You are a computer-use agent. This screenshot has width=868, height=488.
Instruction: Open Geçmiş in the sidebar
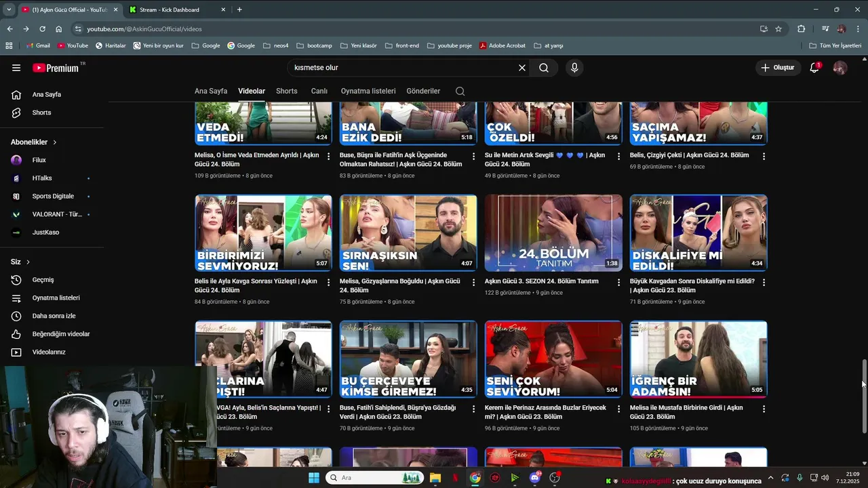coord(43,280)
